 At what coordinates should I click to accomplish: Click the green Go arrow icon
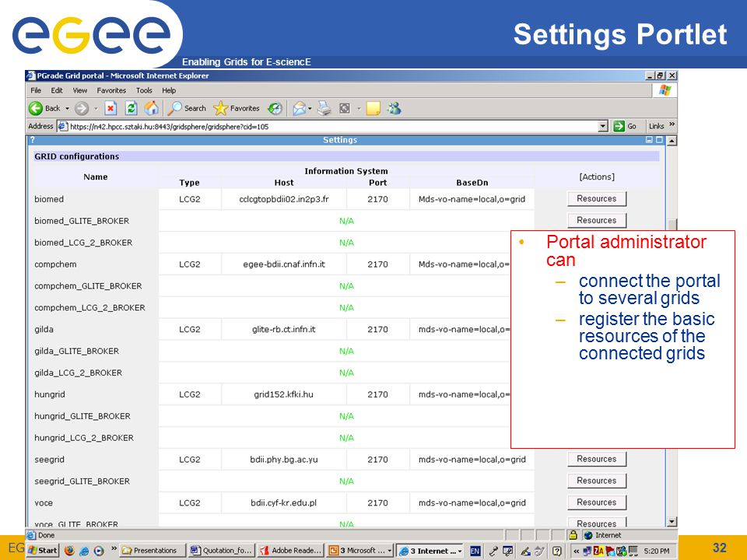[619, 126]
